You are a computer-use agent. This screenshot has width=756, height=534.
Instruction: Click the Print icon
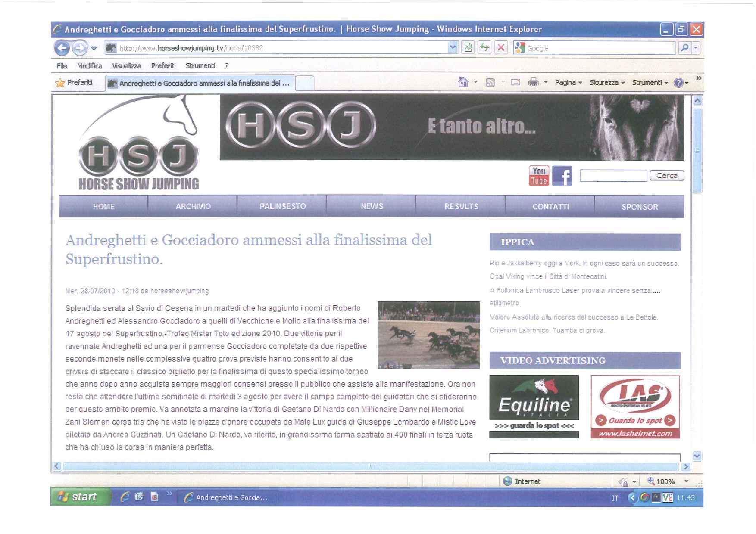pos(533,82)
